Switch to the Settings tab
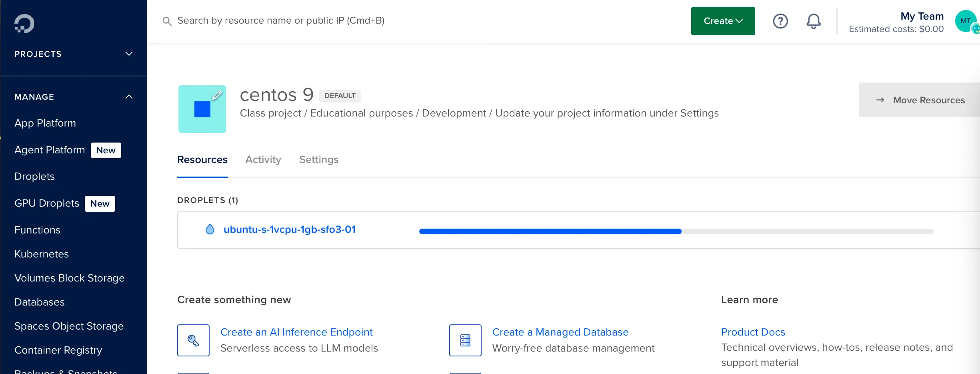This screenshot has height=374, width=980. tap(318, 160)
